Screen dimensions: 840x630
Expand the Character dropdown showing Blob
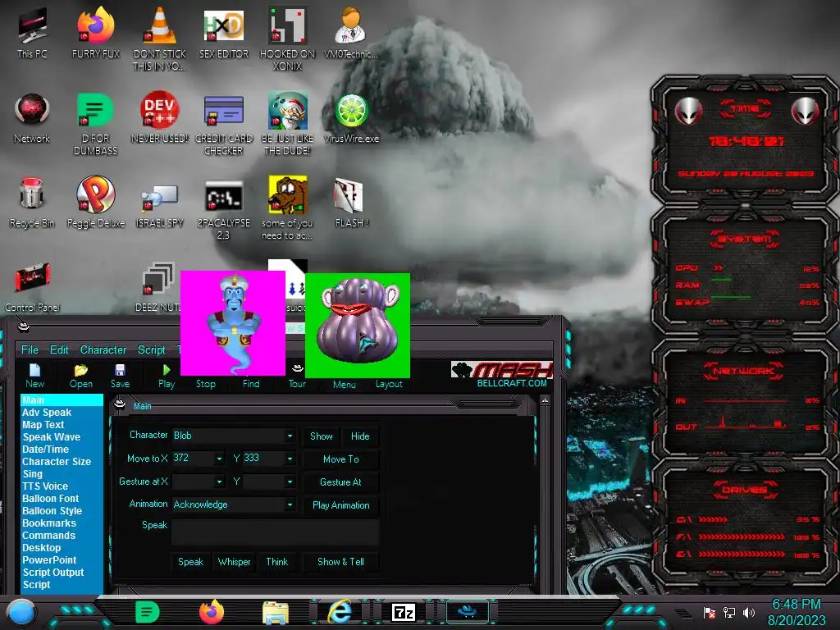290,436
